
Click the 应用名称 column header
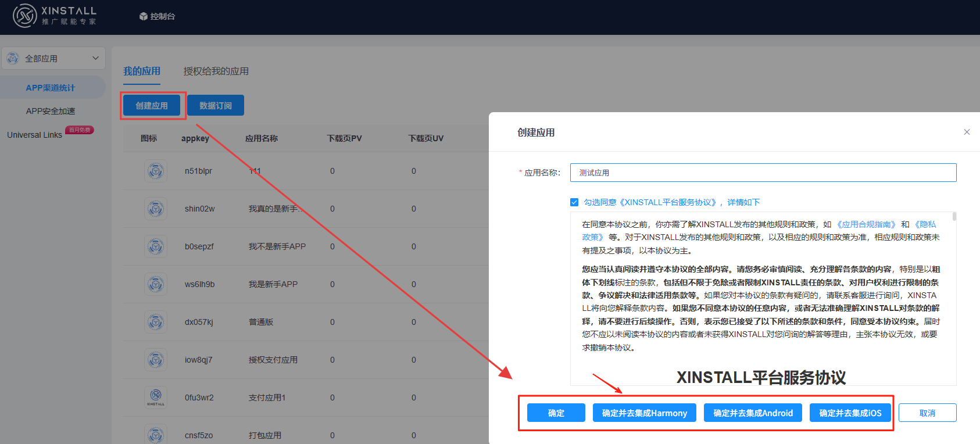pyautogui.click(x=262, y=138)
